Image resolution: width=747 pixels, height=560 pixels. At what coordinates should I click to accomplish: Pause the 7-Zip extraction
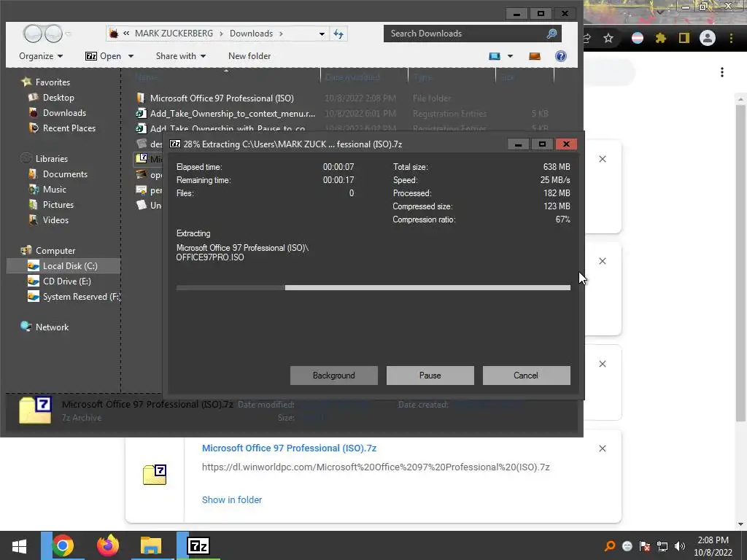[x=430, y=376]
